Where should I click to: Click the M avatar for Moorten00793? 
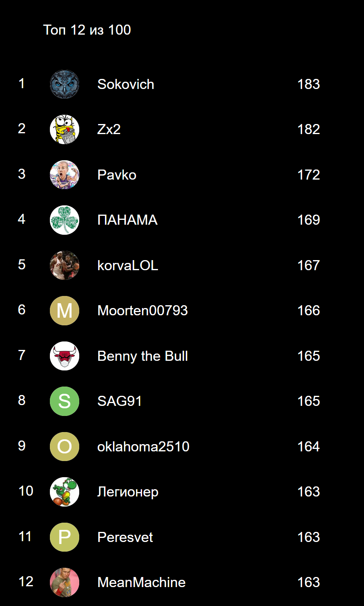(x=64, y=310)
